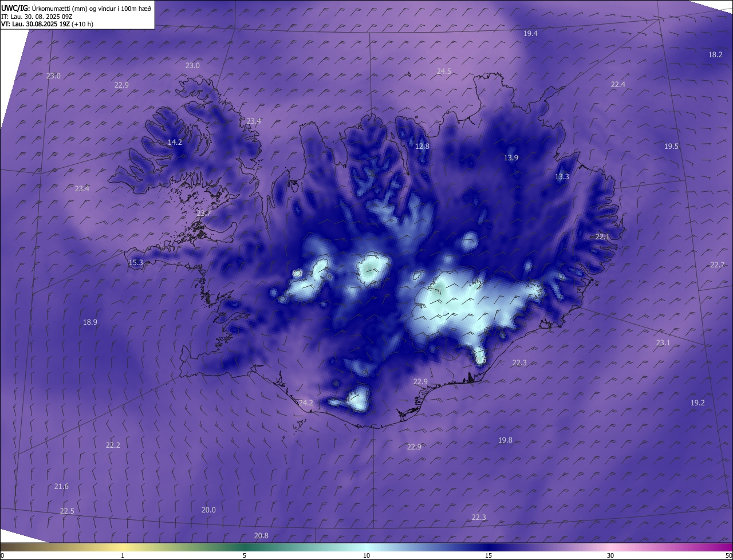Click the 24.2 value label
Viewport: 733px width, 560px height.
coord(306,403)
